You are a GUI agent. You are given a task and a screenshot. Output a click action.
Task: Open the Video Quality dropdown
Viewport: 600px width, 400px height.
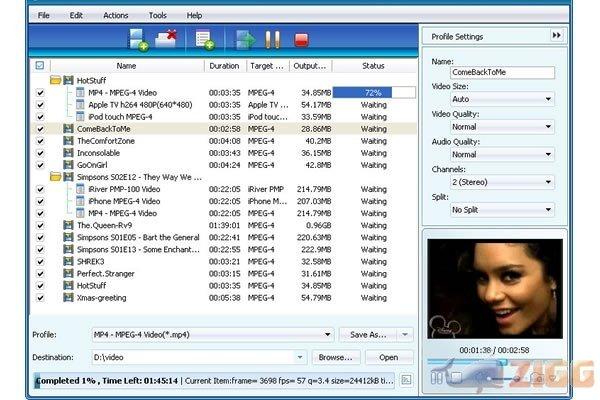tap(502, 127)
